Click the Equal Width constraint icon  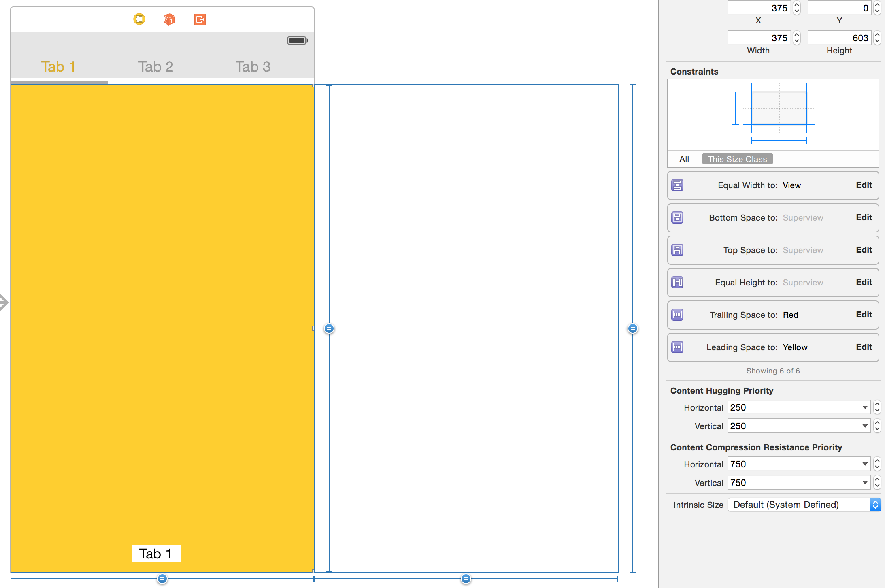tap(677, 185)
